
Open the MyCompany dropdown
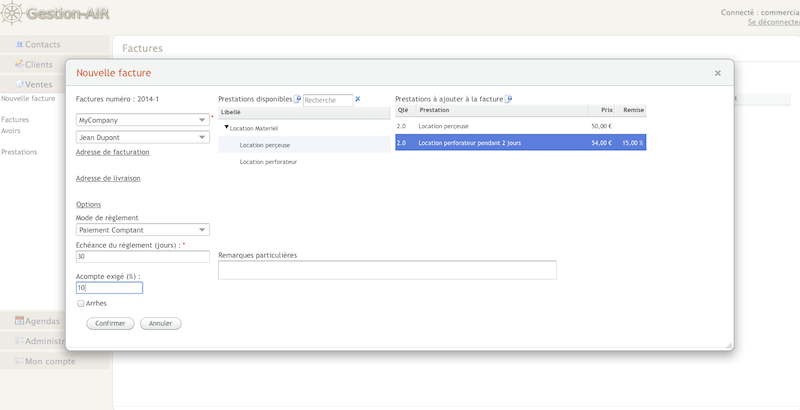(x=143, y=120)
